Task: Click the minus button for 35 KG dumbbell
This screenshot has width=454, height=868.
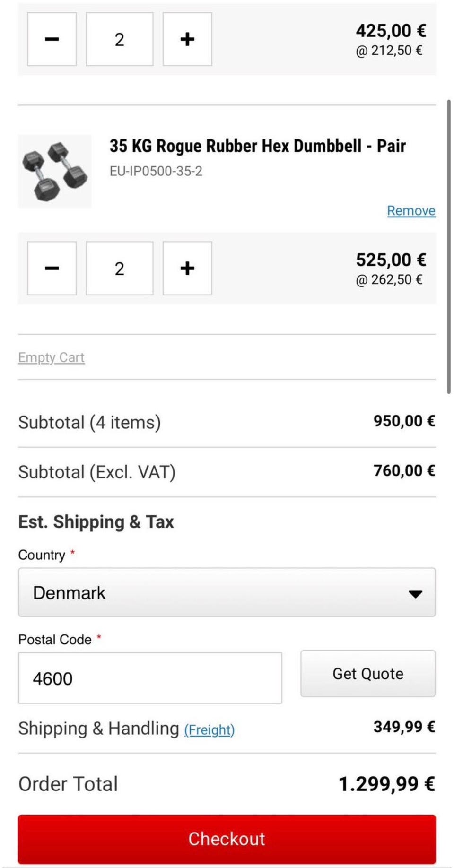Action: [x=52, y=269]
